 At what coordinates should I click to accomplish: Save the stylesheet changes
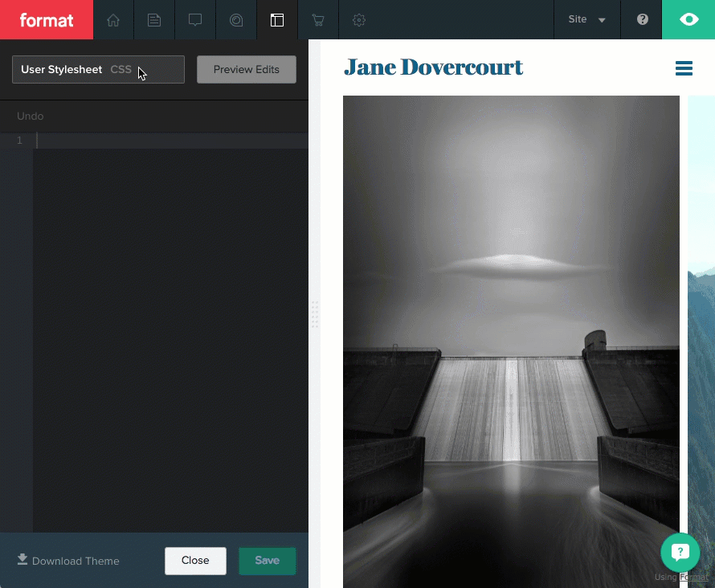click(267, 561)
